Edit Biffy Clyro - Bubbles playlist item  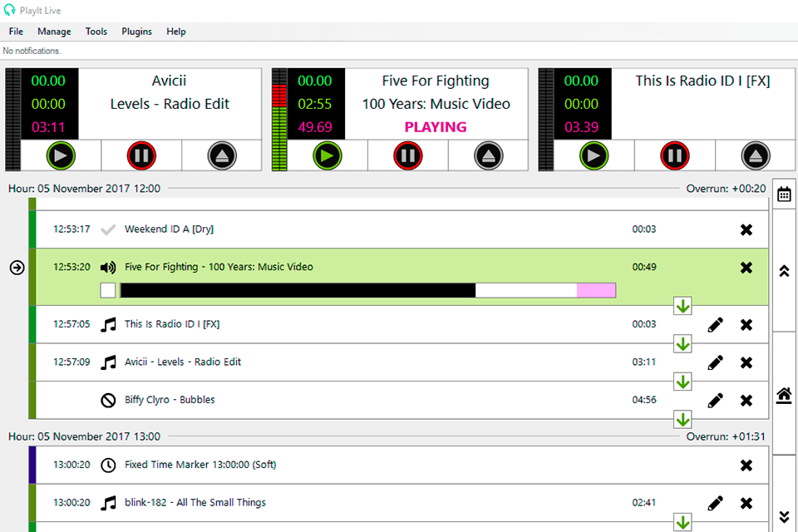[x=715, y=401]
